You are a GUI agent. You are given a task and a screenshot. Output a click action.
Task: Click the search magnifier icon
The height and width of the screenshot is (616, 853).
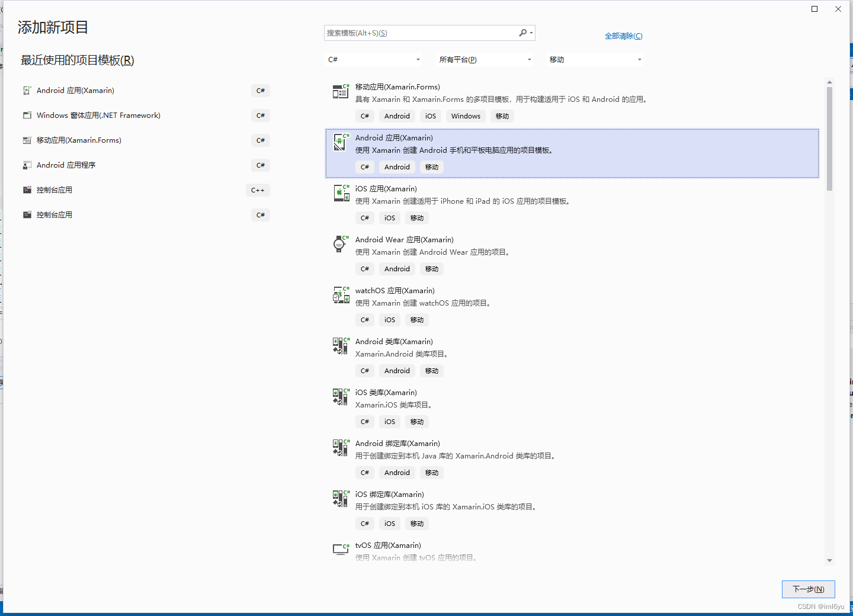click(x=522, y=33)
